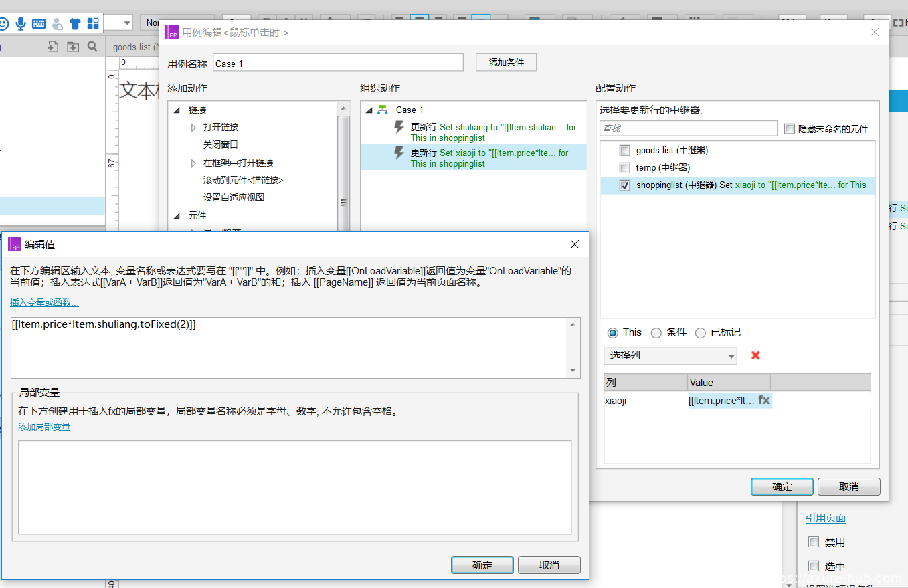Click 取消 in the 编辑值 dialog
This screenshot has width=908, height=588.
[549, 565]
